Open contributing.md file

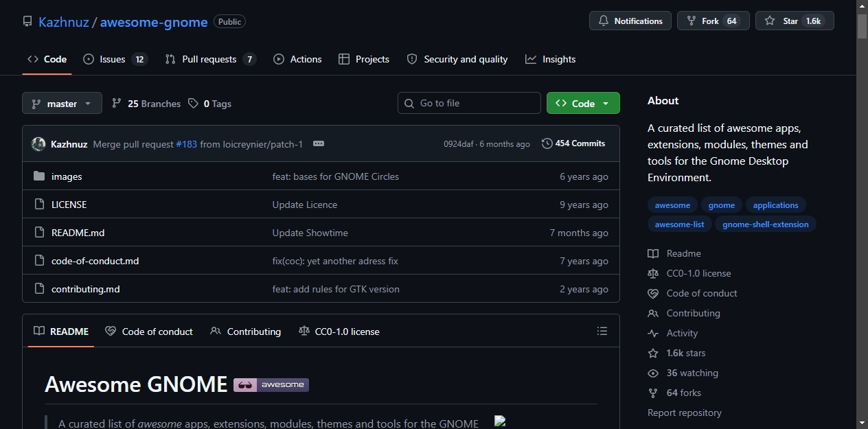pyautogui.click(x=85, y=289)
